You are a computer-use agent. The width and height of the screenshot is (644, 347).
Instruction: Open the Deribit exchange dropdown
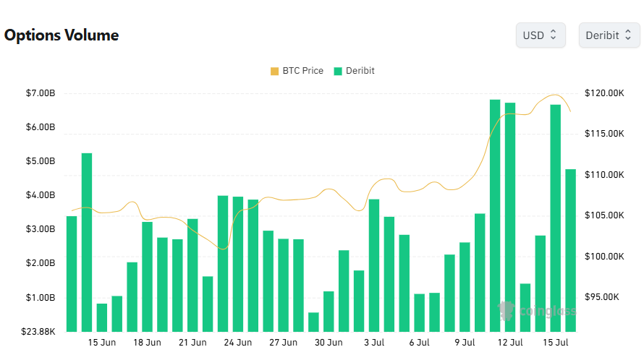click(609, 35)
